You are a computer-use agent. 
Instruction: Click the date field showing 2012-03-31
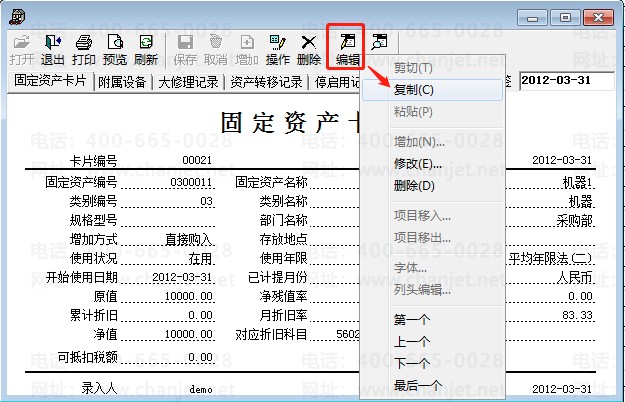pyautogui.click(x=566, y=81)
